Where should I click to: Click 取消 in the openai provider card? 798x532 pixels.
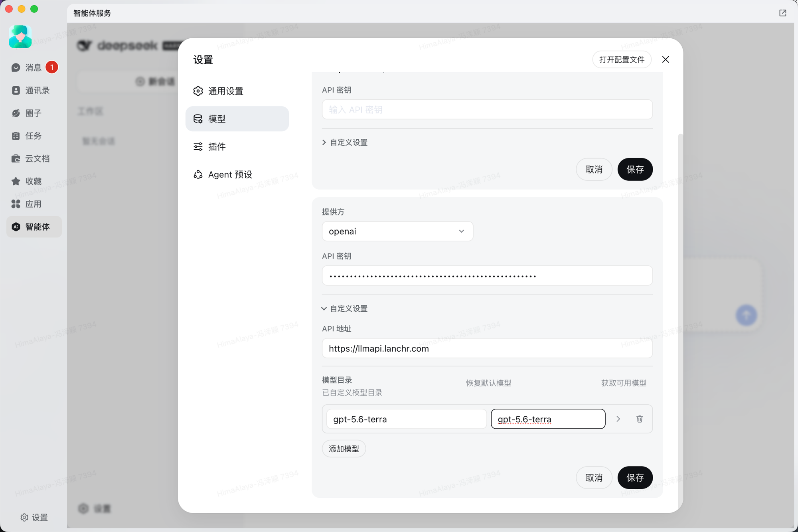tap(594, 477)
